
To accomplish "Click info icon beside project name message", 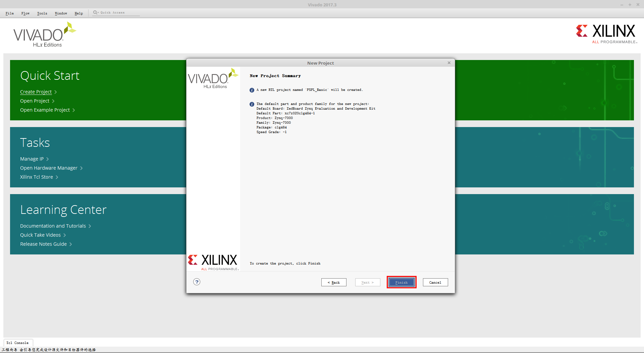I will click(252, 90).
